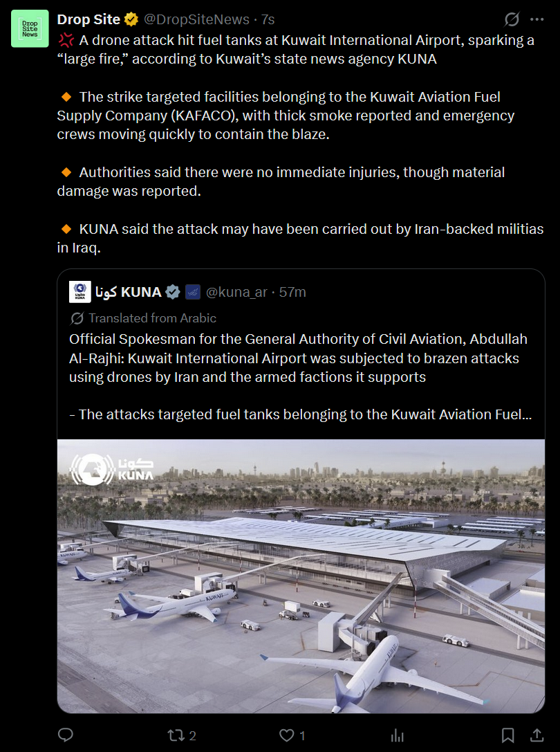Open the Kuwait airport terminal image
Viewport: 560px width, 752px height.
pyautogui.click(x=301, y=576)
